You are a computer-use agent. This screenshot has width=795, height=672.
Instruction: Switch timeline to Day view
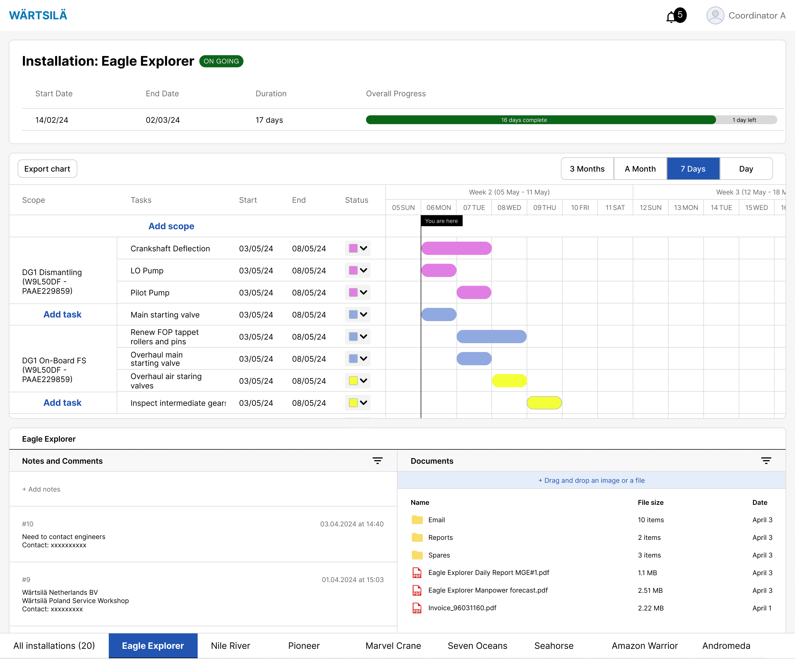[x=746, y=169]
